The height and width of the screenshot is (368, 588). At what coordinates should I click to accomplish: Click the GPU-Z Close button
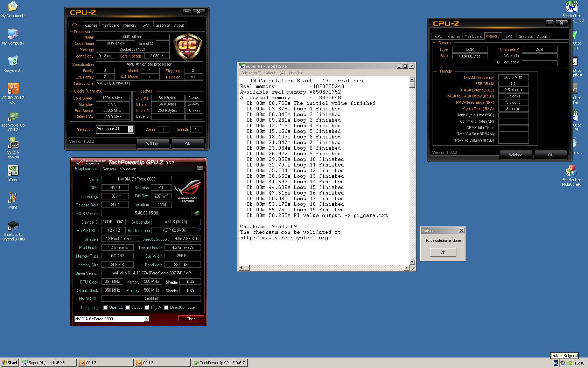191,319
